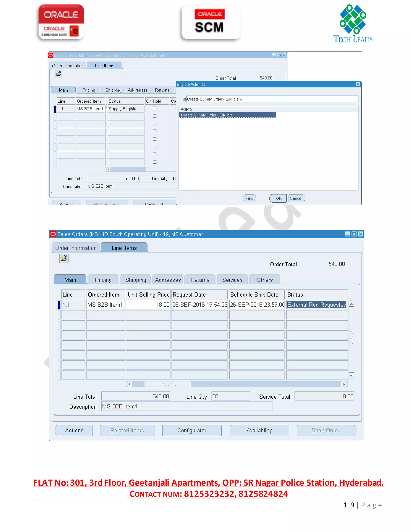Switch to Pricing tab in lower window
Viewport: 411px width, 532px height.
tap(103, 280)
